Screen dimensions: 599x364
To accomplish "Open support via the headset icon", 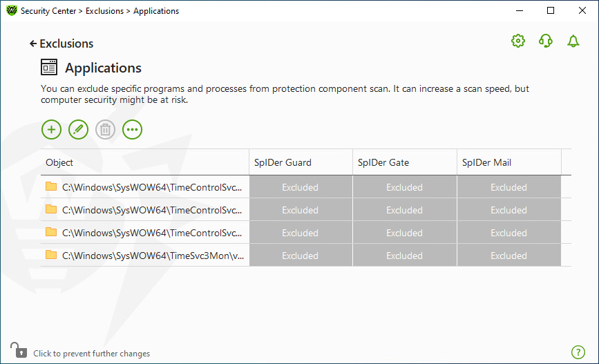I will (x=546, y=41).
